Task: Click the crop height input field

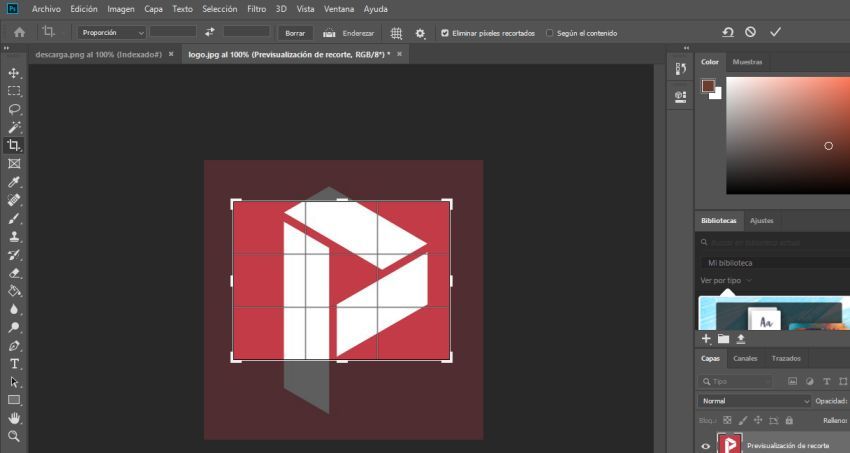Action: coord(247,32)
